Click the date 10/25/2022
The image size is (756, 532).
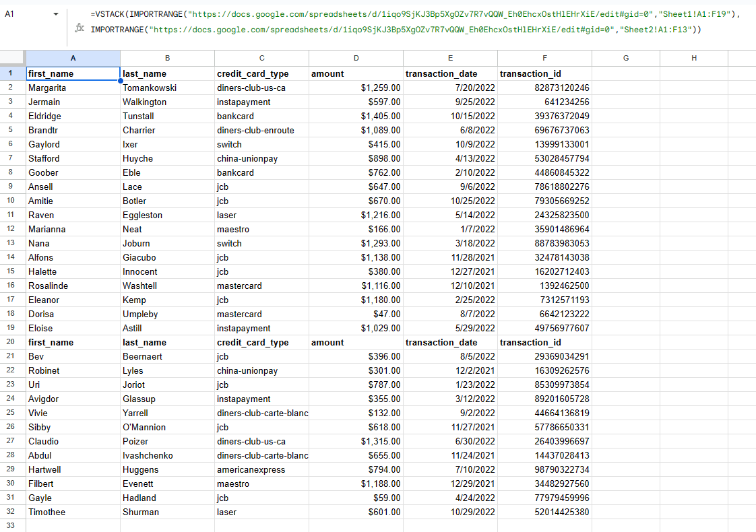tap(450, 201)
